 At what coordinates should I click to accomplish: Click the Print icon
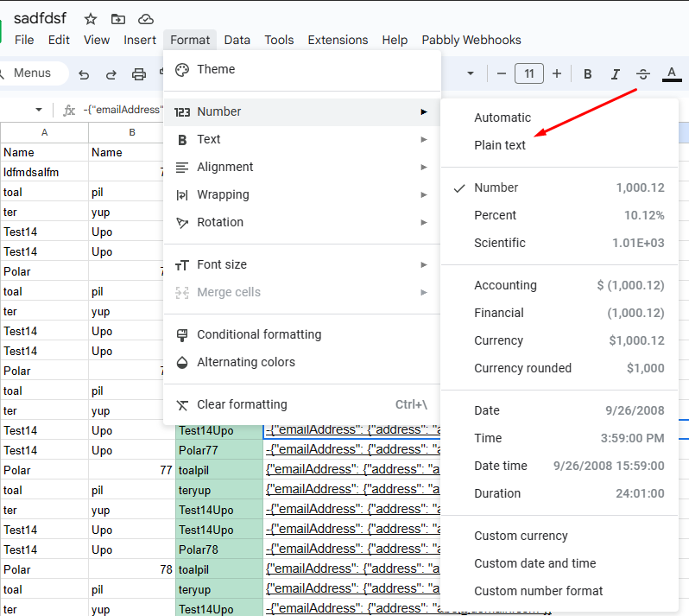[x=139, y=74]
